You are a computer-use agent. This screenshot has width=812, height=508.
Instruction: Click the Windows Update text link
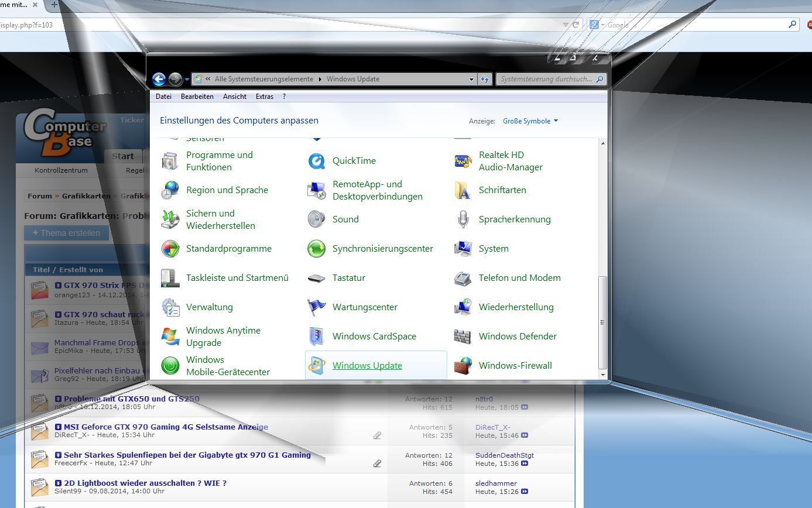tap(367, 366)
